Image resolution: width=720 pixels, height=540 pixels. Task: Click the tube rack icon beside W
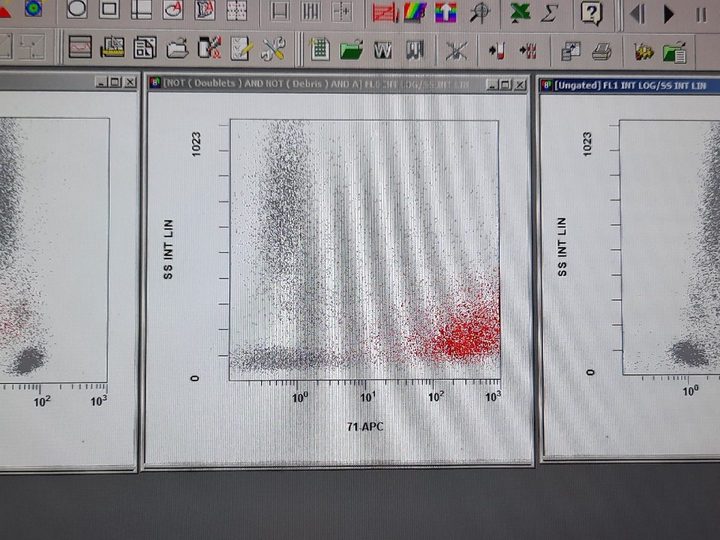click(x=415, y=51)
